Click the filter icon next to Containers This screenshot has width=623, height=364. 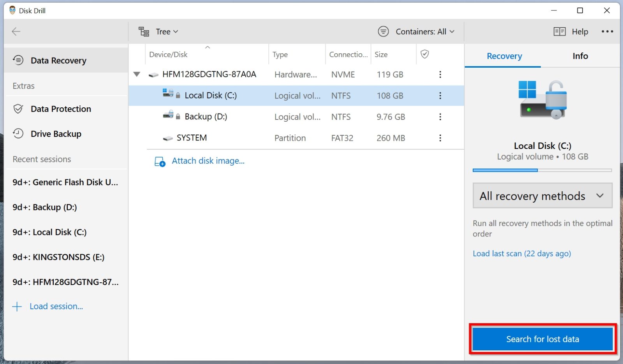(x=384, y=31)
